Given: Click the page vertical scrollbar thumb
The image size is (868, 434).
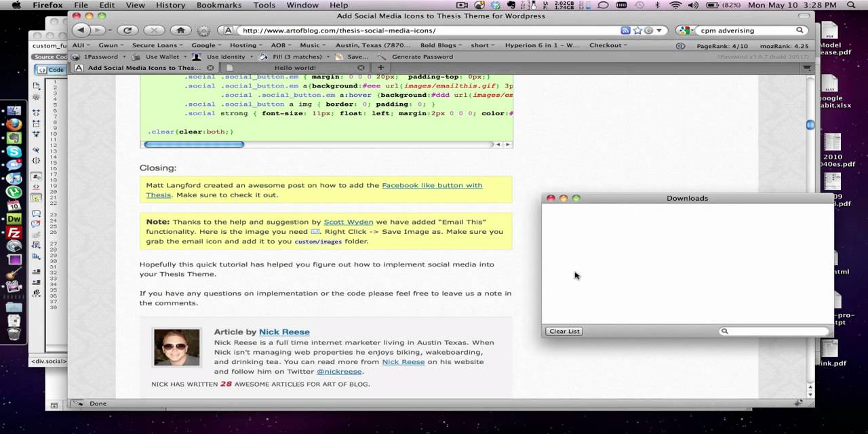Looking at the screenshot, I should [x=810, y=125].
